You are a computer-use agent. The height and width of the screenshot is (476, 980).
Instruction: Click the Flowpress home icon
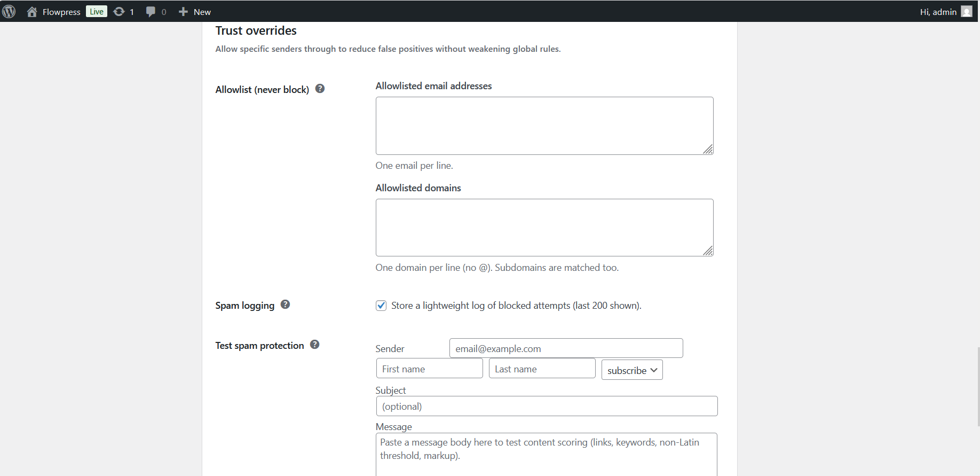tap(32, 12)
